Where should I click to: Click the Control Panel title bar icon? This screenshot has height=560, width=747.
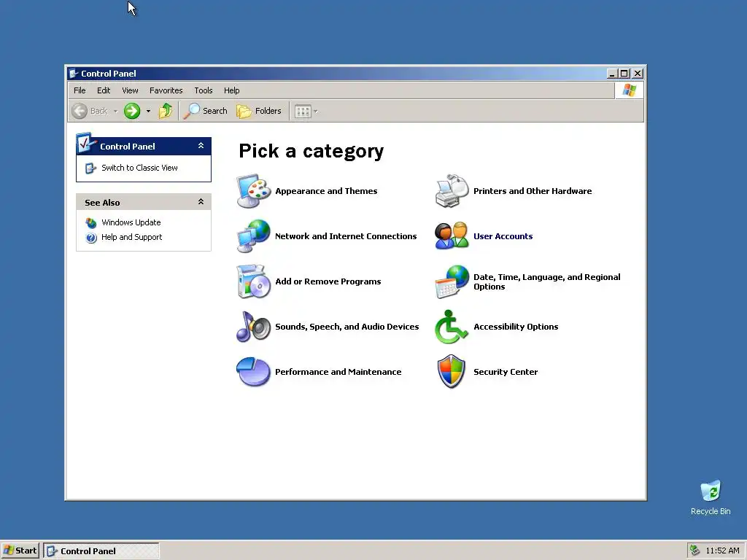click(74, 74)
